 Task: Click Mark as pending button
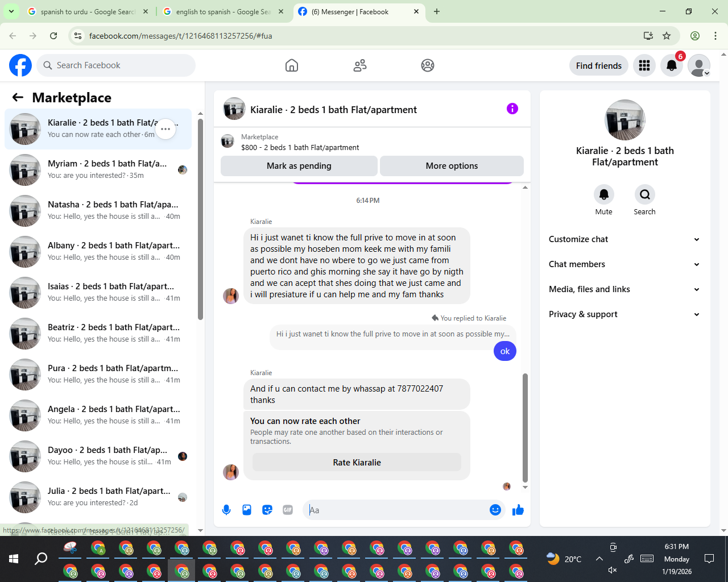pyautogui.click(x=299, y=166)
